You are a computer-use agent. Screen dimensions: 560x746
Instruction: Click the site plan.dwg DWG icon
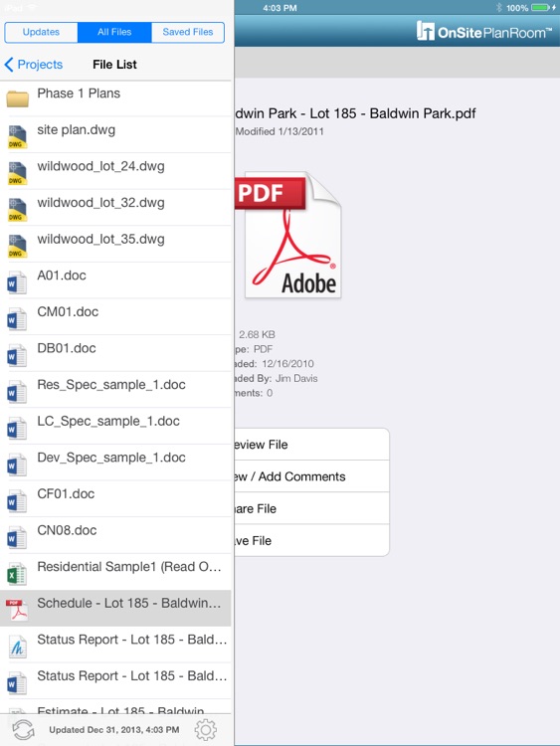coord(18,136)
